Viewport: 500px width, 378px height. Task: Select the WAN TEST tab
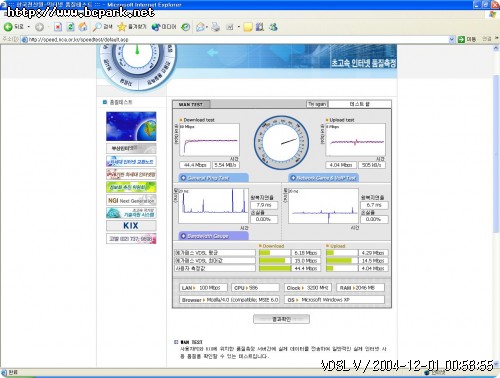click(x=191, y=104)
